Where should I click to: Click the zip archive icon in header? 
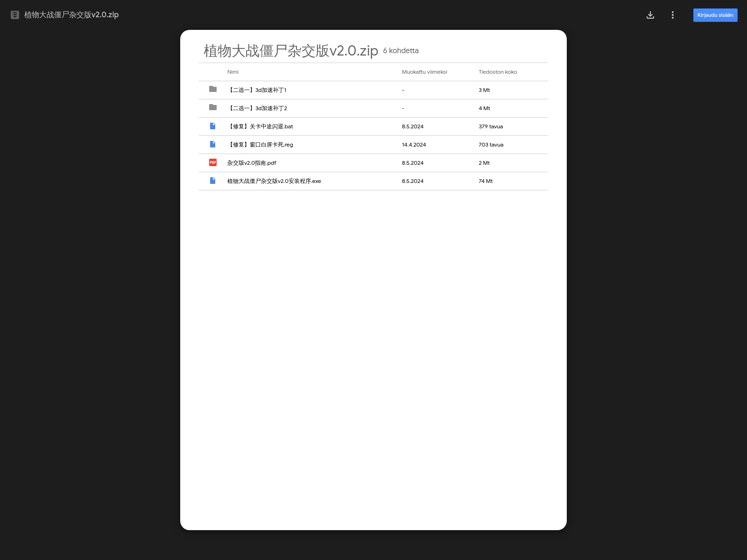[15, 15]
